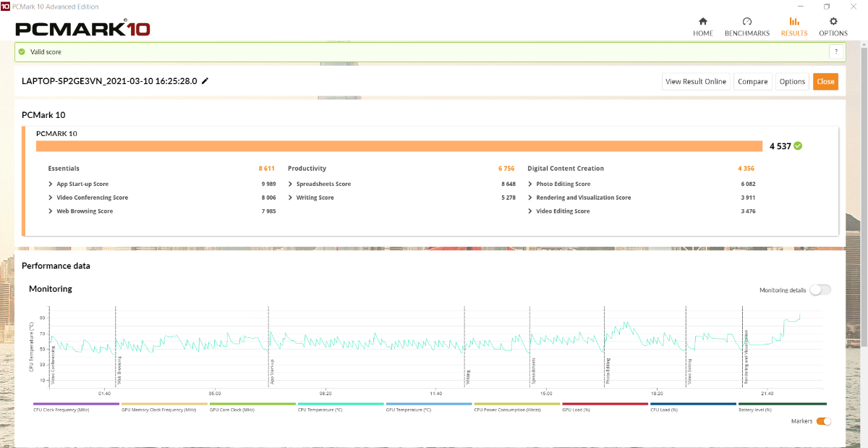Expand Photo Editing Score row
Screen dimensions: 868x448
pyautogui.click(x=530, y=184)
